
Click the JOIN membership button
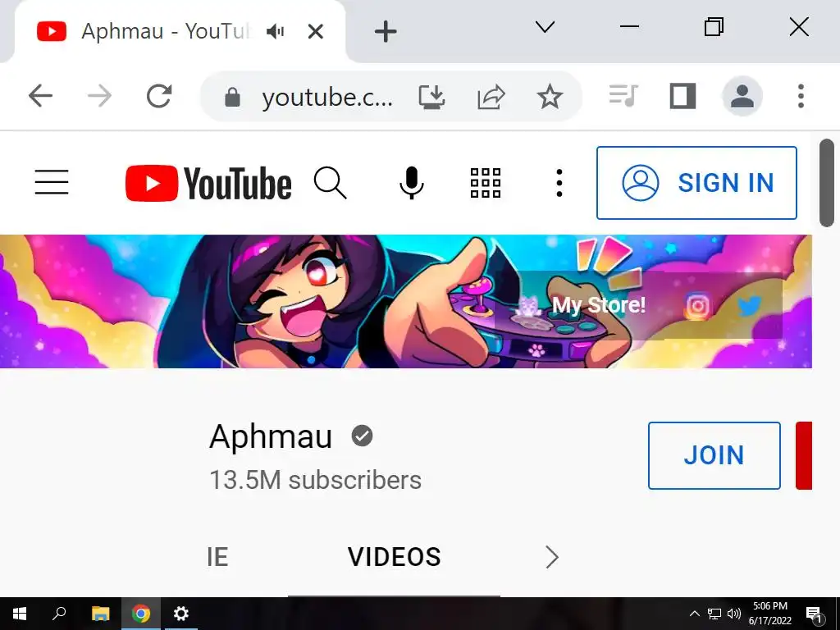(x=714, y=455)
